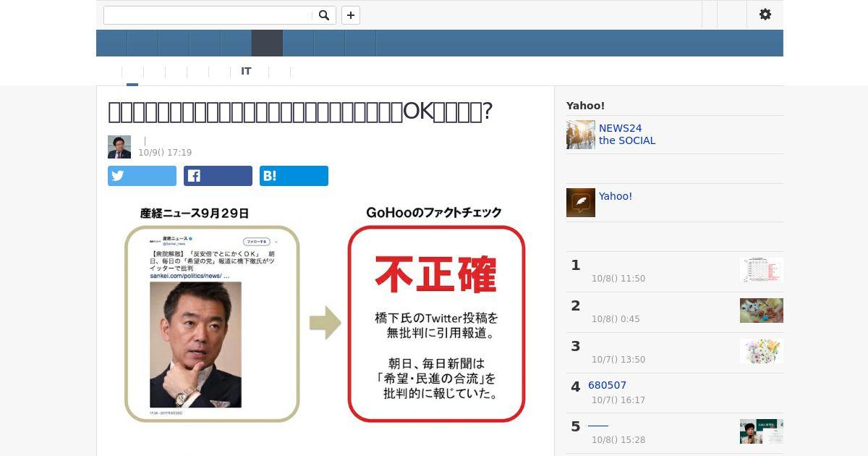The width and height of the screenshot is (868, 456).
Task: Open the Yahoo! link beside feather icon
Action: point(616,196)
